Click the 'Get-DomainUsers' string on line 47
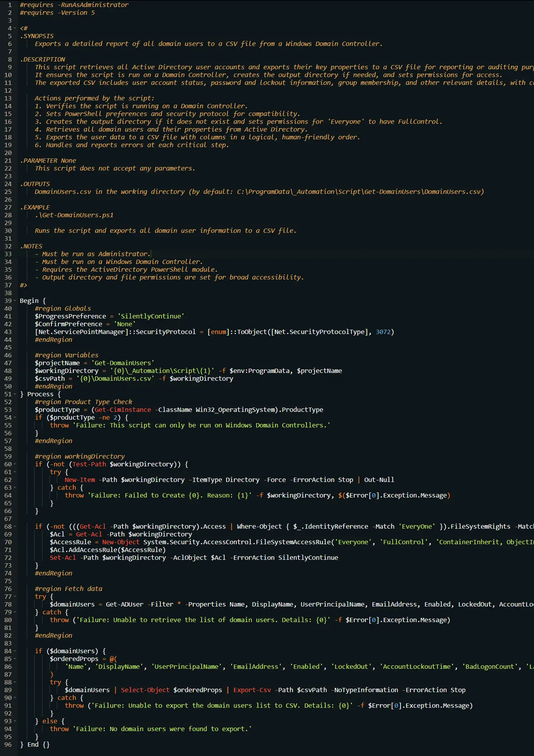The image size is (534, 756). point(123,363)
